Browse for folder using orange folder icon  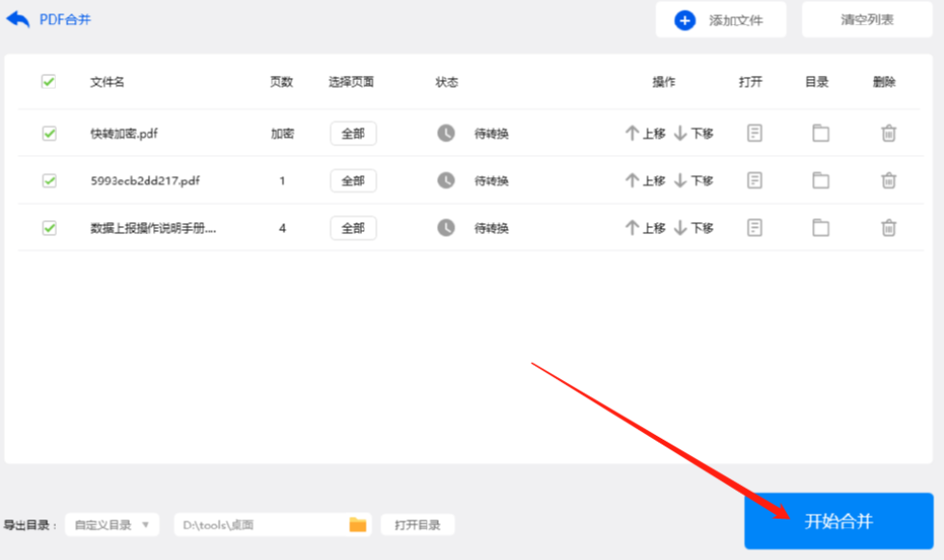click(358, 525)
